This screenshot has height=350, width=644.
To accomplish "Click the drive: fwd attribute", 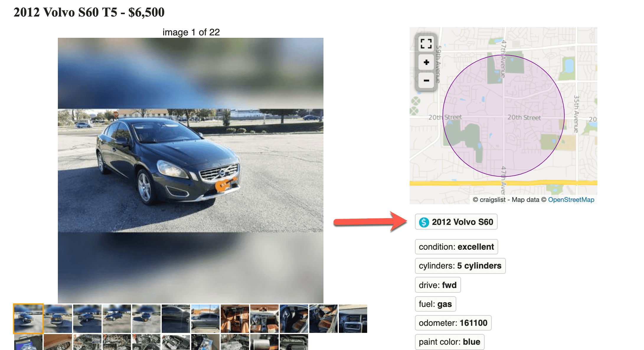I will click(x=438, y=285).
